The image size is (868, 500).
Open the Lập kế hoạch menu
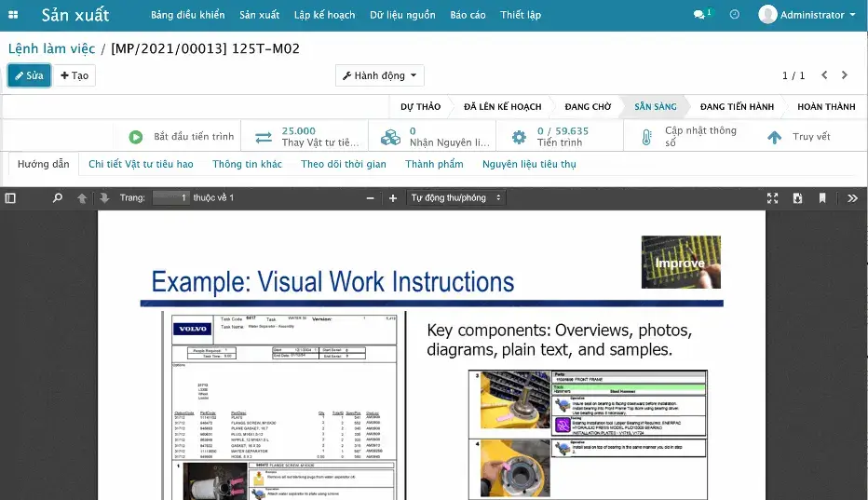[324, 15]
